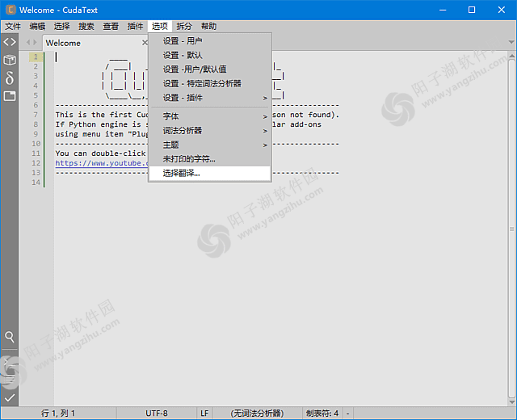This screenshot has height=420, width=517.
Task: Open the 搜索 menu
Action: click(86, 26)
